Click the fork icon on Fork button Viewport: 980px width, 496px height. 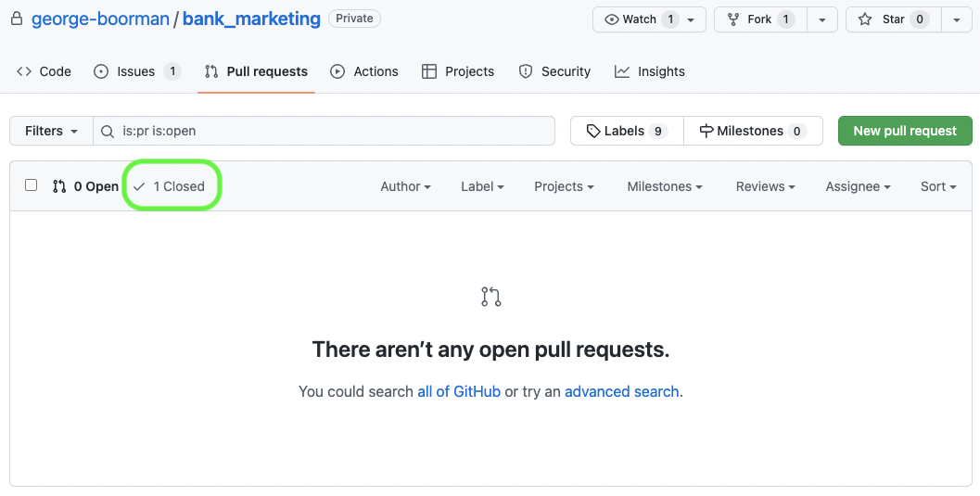click(733, 19)
